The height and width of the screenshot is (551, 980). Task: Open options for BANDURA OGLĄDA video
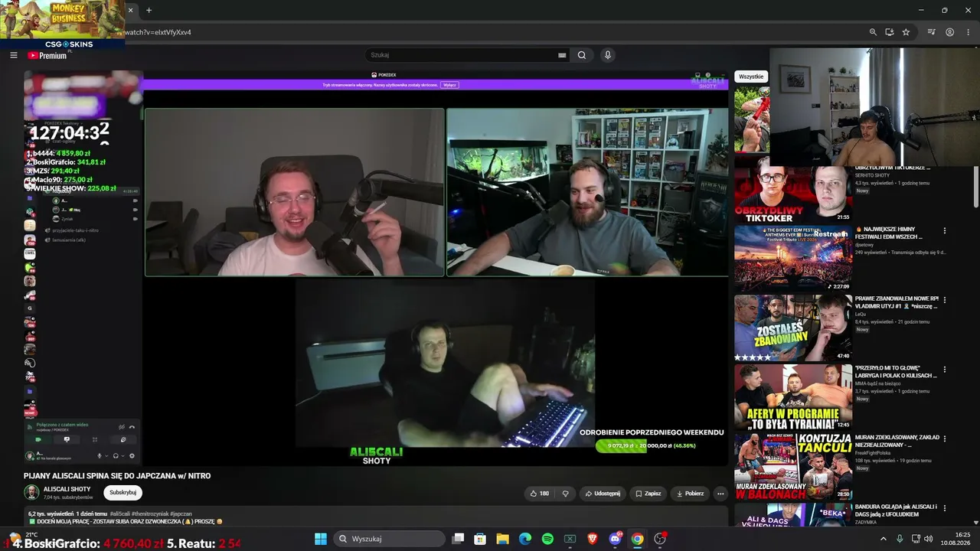tap(945, 507)
